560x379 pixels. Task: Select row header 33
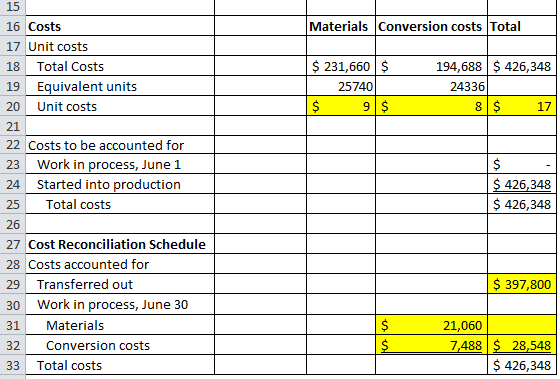tap(12, 365)
